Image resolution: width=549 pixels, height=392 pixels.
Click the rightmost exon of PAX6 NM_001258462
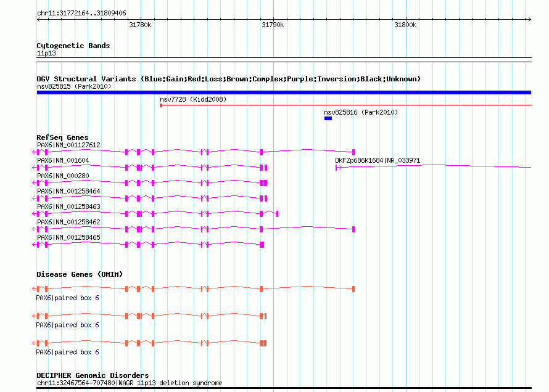pyautogui.click(x=353, y=229)
